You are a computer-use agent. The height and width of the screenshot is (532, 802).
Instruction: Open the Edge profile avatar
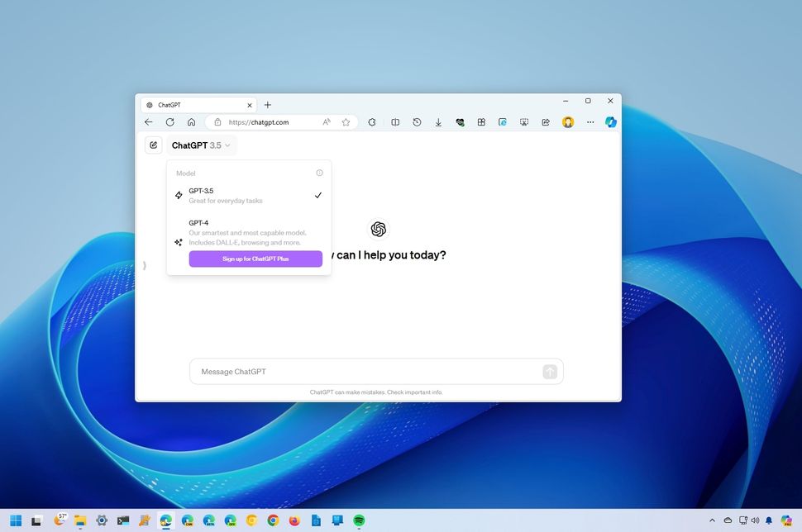click(568, 122)
